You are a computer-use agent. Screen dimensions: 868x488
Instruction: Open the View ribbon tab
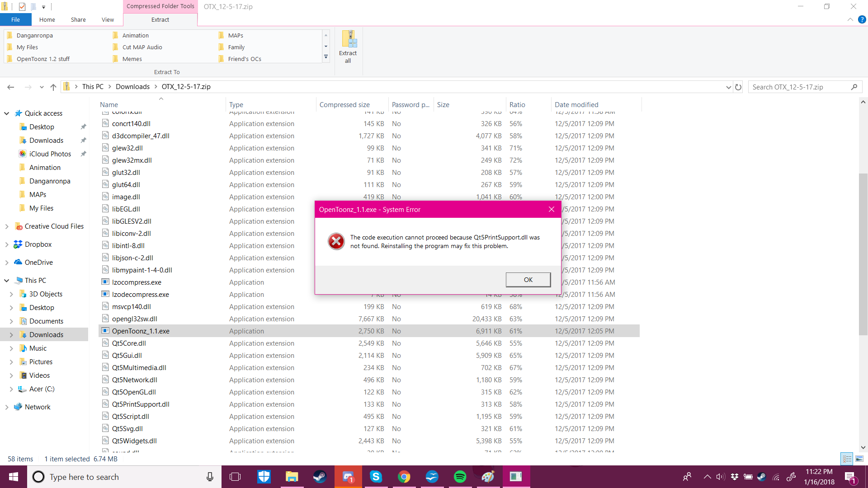(108, 19)
